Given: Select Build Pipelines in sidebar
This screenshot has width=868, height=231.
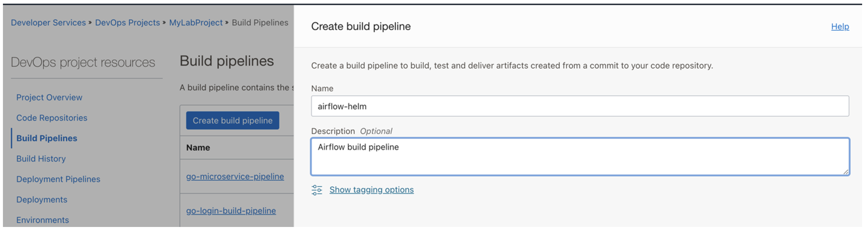Looking at the screenshot, I should [47, 138].
